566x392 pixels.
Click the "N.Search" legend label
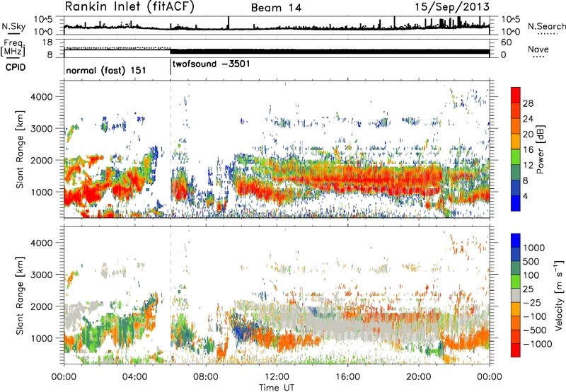tap(546, 26)
